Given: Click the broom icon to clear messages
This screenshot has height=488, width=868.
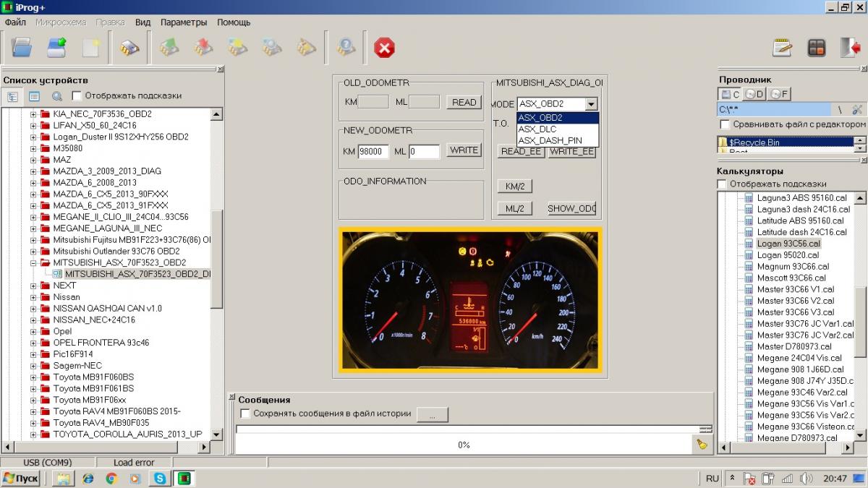Looking at the screenshot, I should coord(702,445).
